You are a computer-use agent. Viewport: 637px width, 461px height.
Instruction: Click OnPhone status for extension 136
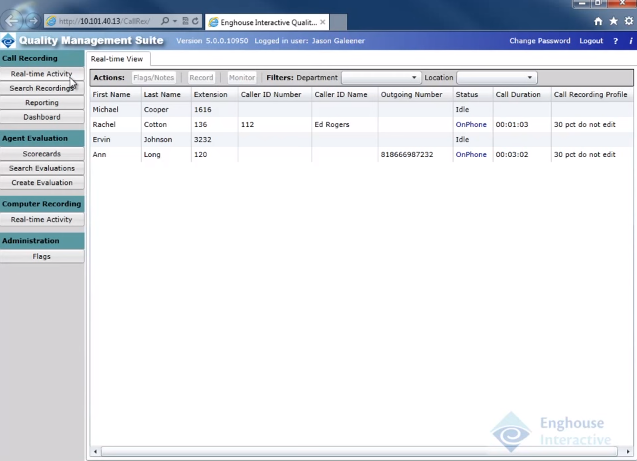click(471, 124)
